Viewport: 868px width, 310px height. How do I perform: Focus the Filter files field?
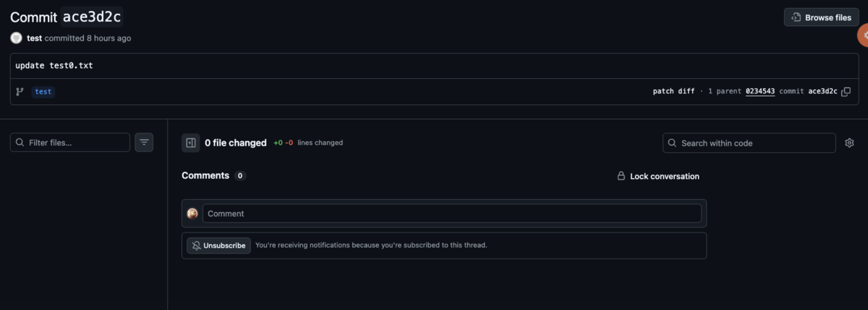[70, 143]
